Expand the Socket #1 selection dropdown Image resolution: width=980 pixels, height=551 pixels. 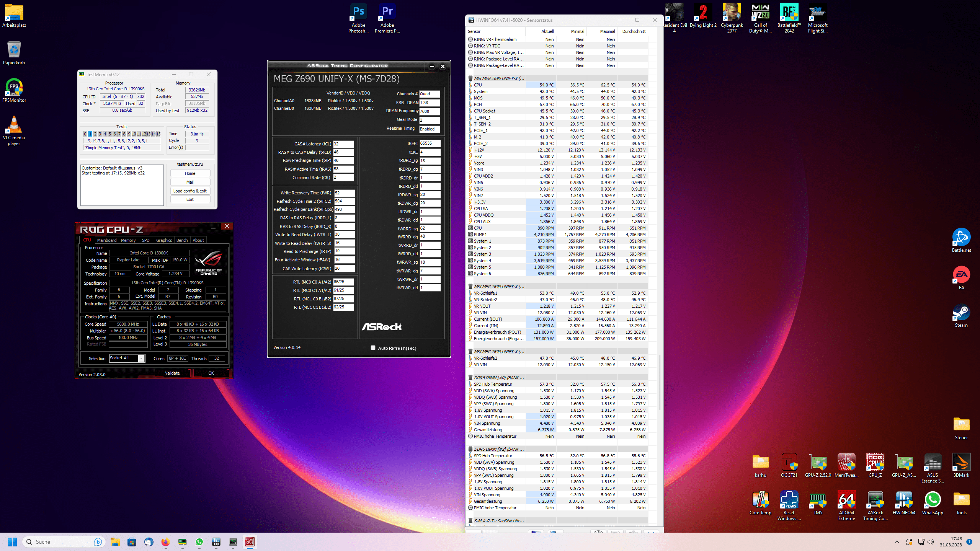point(141,359)
